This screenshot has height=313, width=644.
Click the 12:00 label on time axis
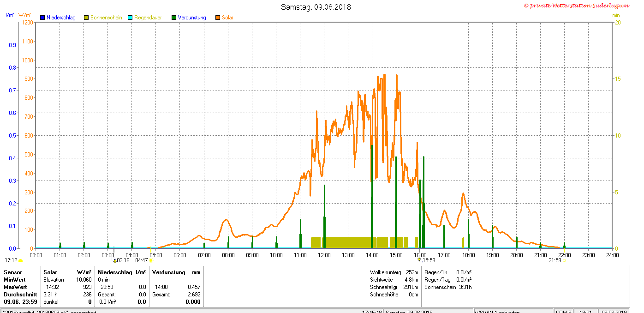pyautogui.click(x=324, y=254)
